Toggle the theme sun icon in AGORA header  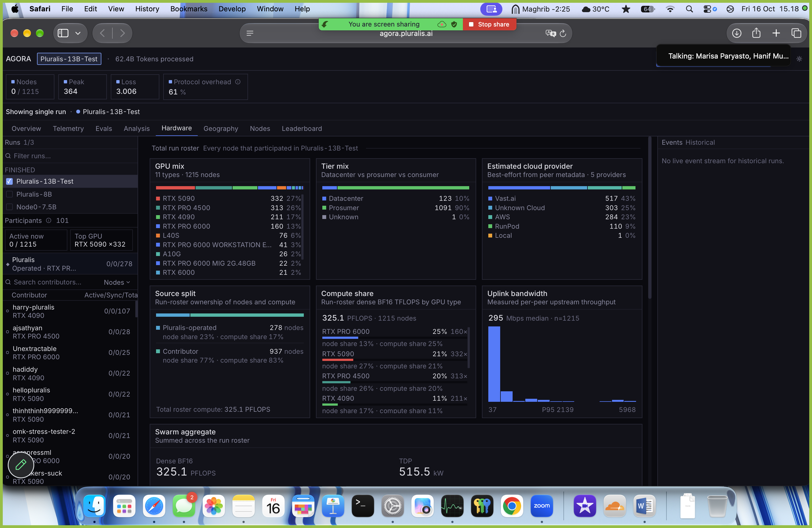(x=799, y=59)
